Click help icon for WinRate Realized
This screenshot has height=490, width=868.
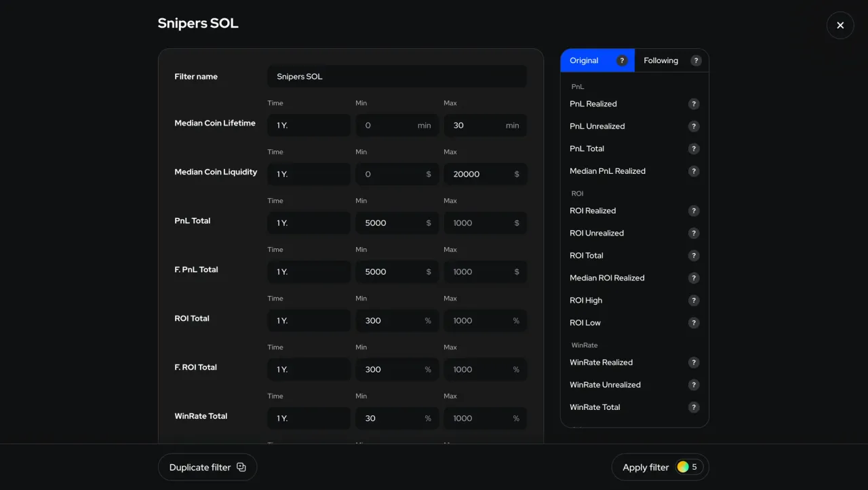[x=693, y=362]
